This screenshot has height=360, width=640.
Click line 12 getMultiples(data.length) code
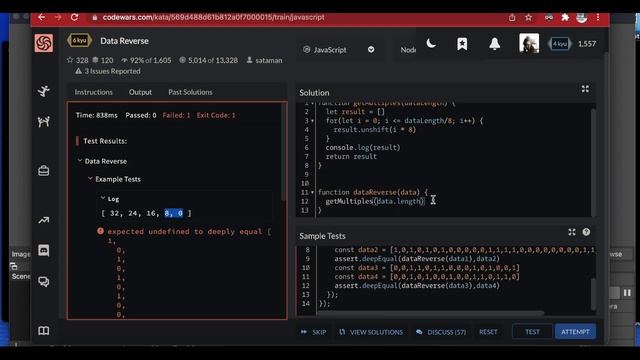click(x=375, y=201)
